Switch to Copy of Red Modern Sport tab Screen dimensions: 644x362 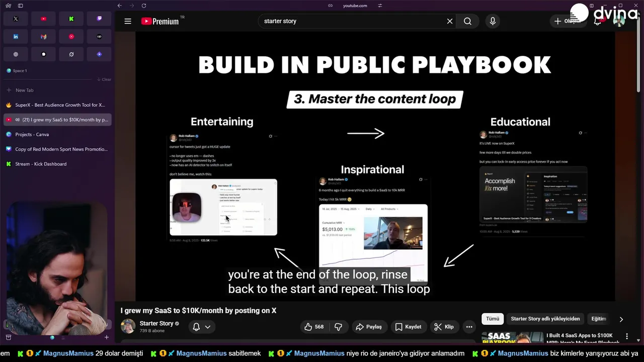(57, 149)
